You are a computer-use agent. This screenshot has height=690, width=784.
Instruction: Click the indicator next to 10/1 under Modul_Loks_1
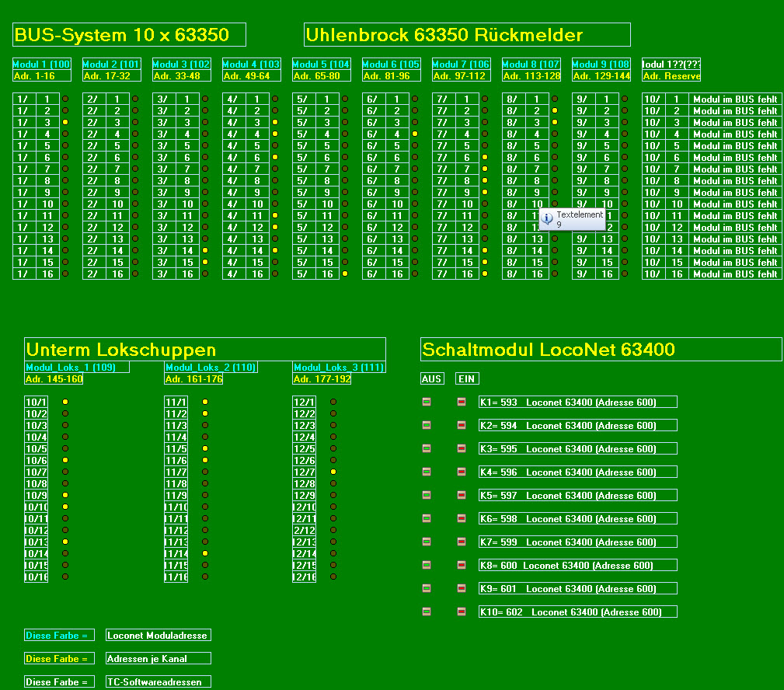pos(65,402)
